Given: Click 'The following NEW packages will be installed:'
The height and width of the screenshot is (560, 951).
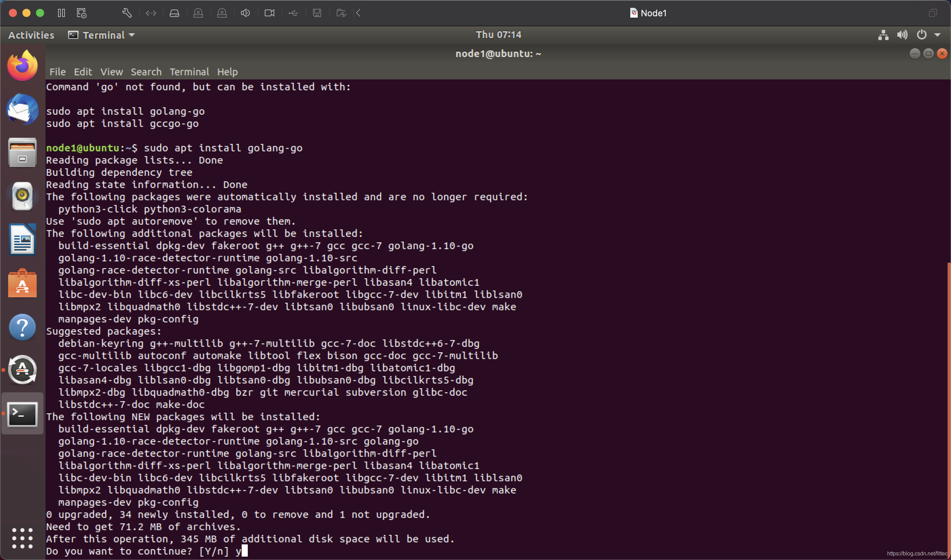Looking at the screenshot, I should coord(183,416).
